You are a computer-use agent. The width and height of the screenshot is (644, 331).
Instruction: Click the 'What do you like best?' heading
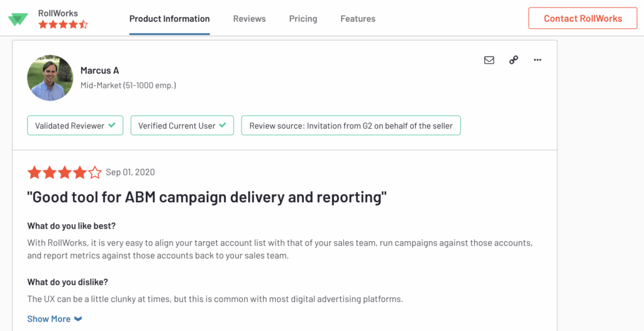[x=72, y=226]
